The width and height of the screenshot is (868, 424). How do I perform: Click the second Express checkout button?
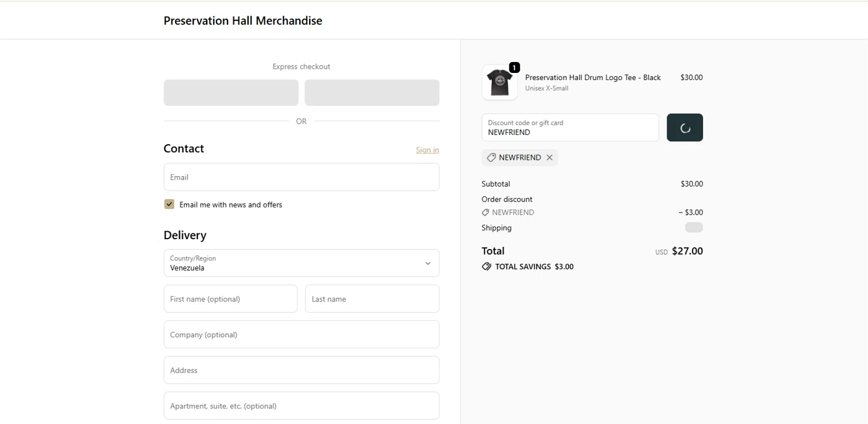point(372,93)
